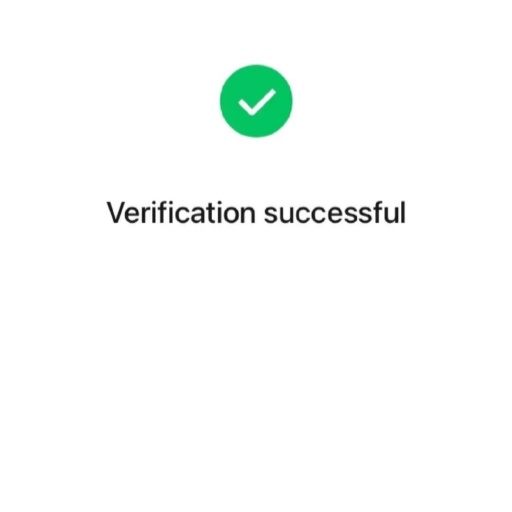Click the green checkmark success icon
This screenshot has height=512, width=512.
pos(256,101)
